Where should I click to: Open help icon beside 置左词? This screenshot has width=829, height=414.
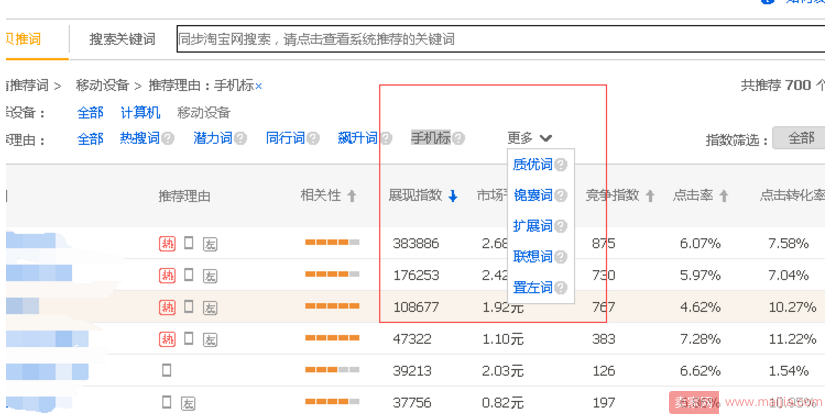[561, 288]
